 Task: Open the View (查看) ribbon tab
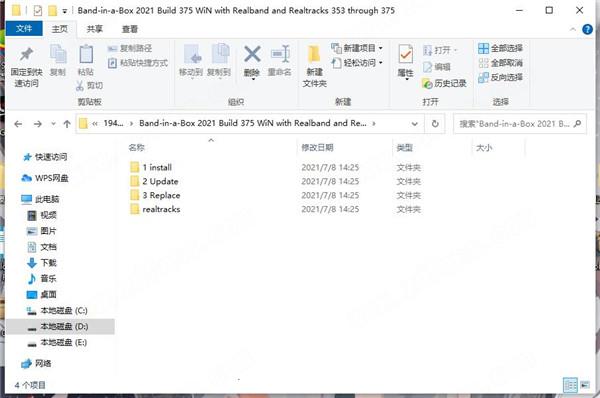(x=129, y=29)
